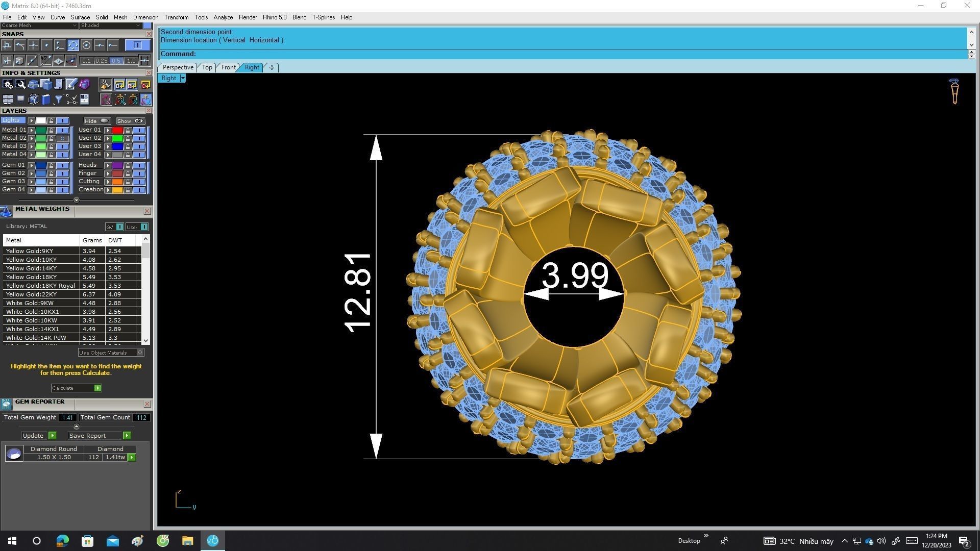The width and height of the screenshot is (980, 551).
Task: Click the Gem Reporter panel icon
Action: [6, 405]
